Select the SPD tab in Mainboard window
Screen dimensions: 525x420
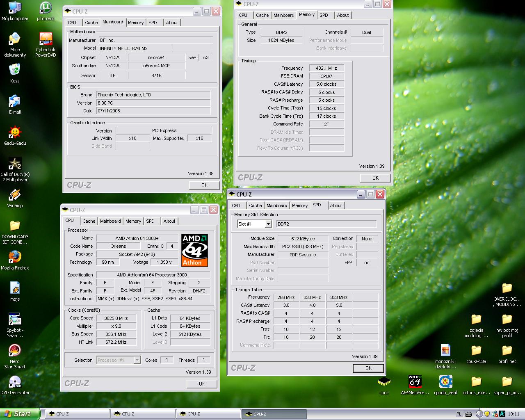pyautogui.click(x=153, y=23)
